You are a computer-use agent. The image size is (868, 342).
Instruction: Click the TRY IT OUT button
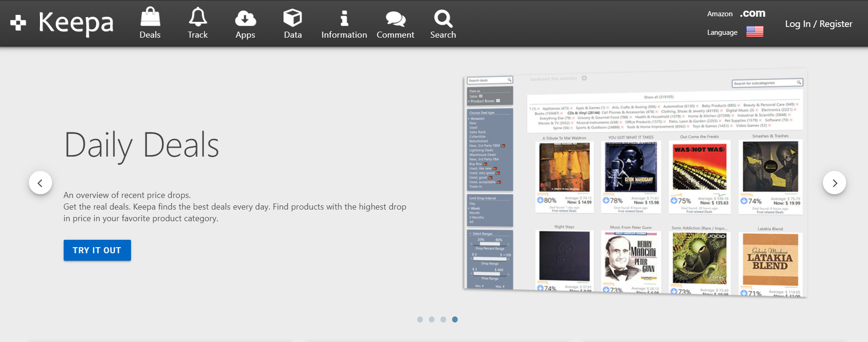coord(97,250)
